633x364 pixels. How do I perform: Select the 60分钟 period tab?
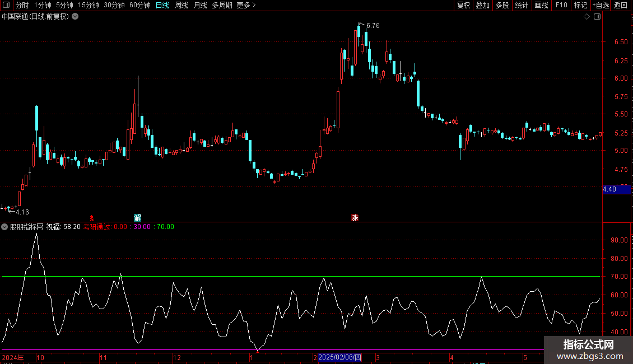coord(140,5)
